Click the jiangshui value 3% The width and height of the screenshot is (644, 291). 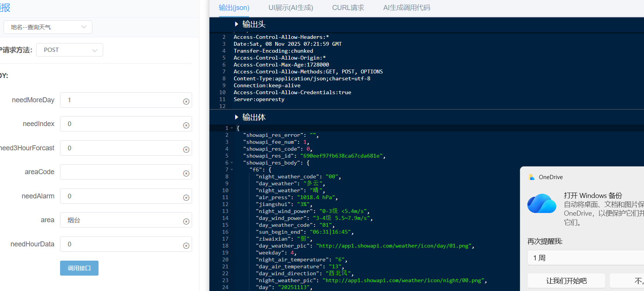[x=303, y=204]
